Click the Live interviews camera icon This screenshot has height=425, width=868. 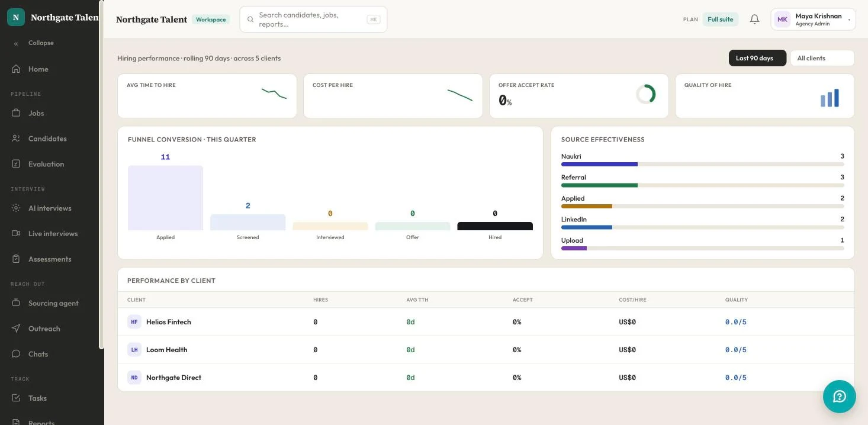tap(16, 234)
